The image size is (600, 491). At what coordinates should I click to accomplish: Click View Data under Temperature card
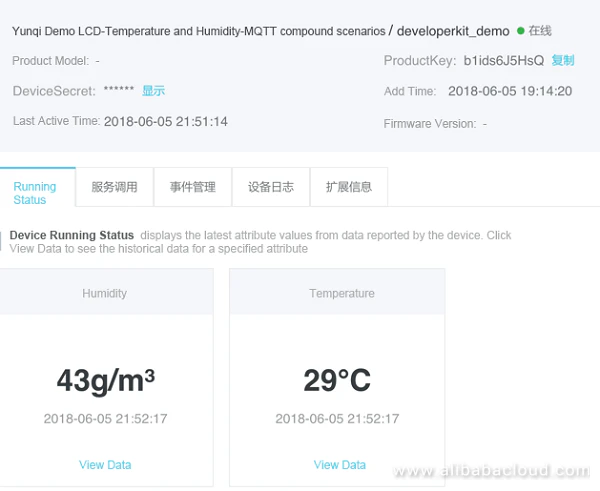340,465
